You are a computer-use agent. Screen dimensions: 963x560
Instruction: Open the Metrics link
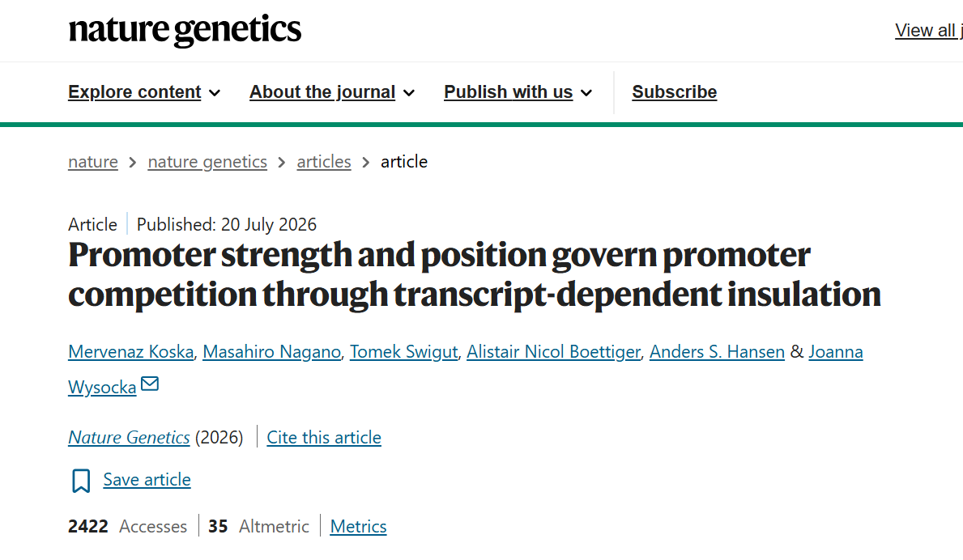[358, 526]
